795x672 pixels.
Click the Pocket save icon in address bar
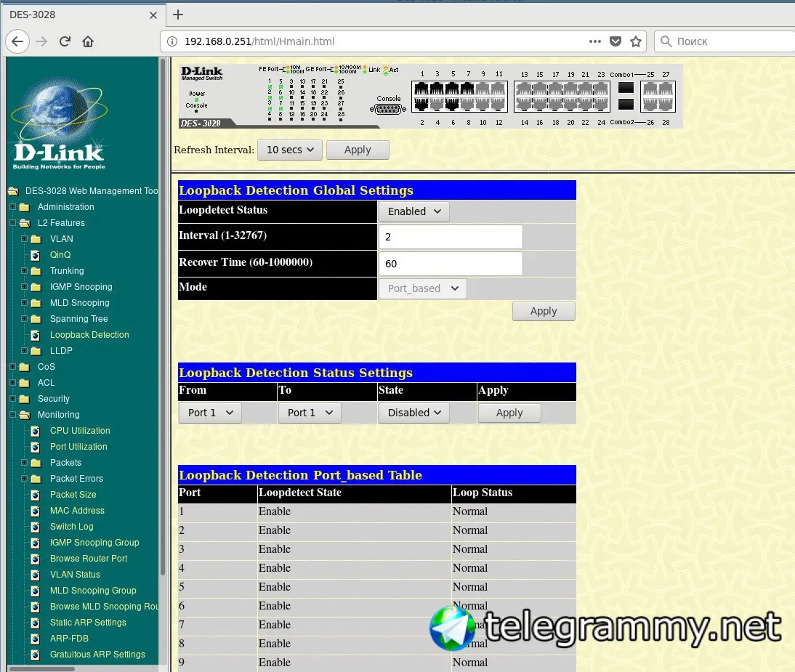(616, 41)
